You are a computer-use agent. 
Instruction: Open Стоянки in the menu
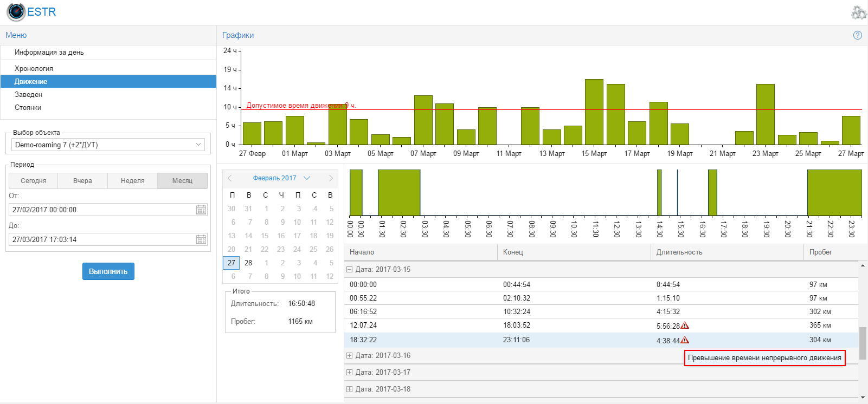point(28,108)
